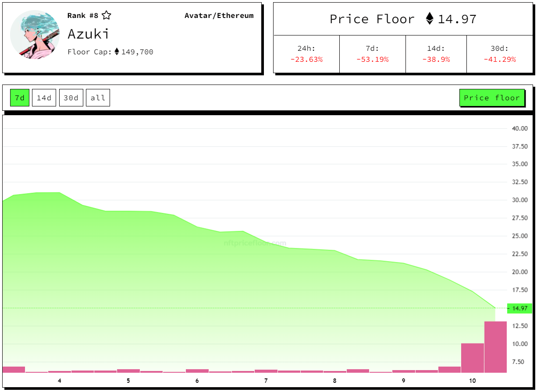Click the x-axis label 7

(x=266, y=381)
